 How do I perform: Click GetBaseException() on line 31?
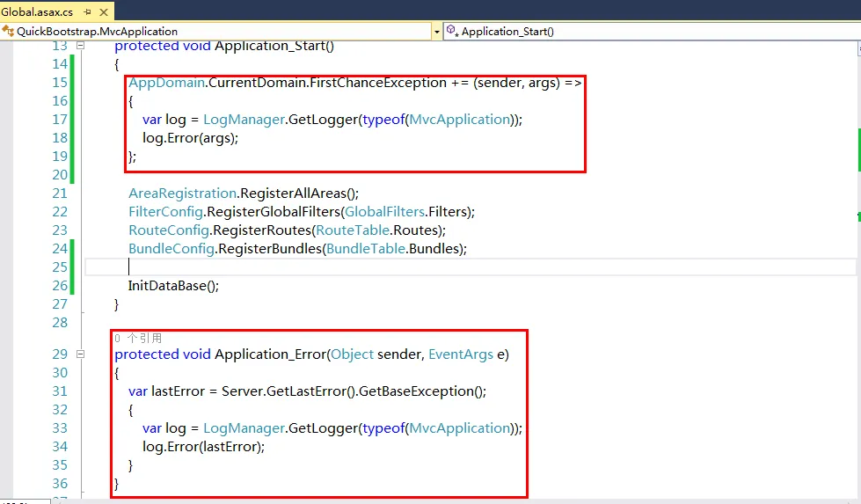click(x=422, y=391)
